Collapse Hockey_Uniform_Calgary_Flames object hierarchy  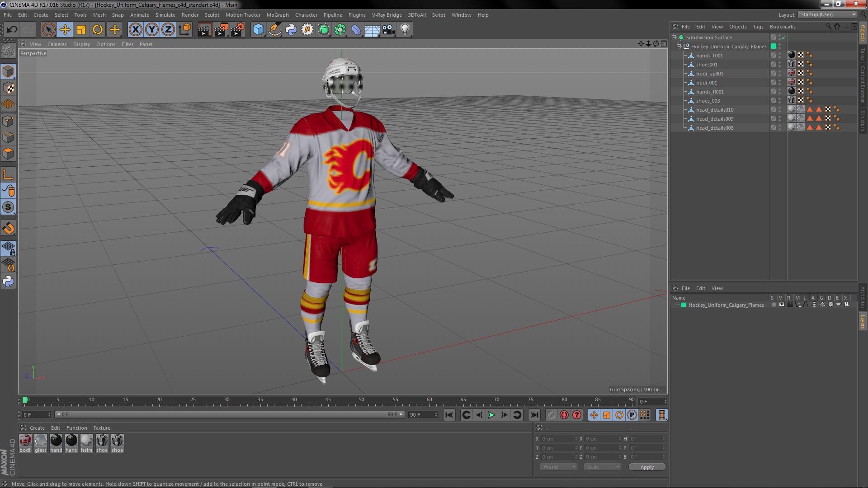click(x=679, y=47)
